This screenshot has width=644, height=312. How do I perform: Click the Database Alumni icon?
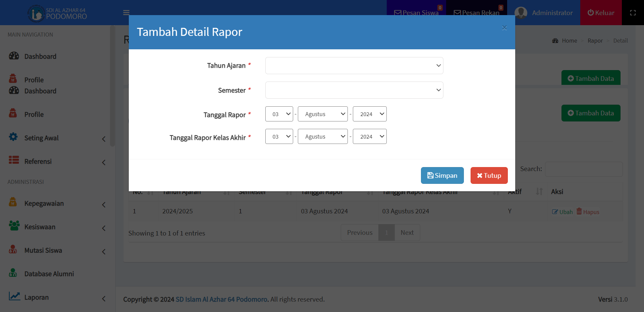[13, 273]
